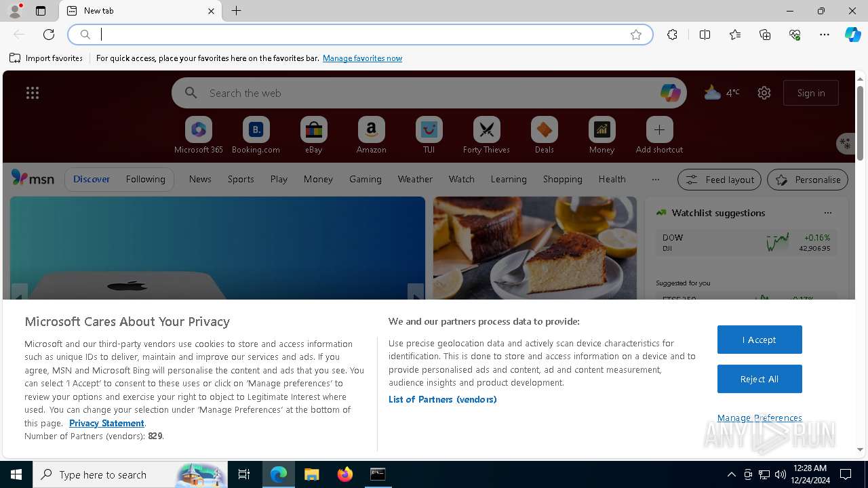Select the Discover feed tab

[x=92, y=179]
